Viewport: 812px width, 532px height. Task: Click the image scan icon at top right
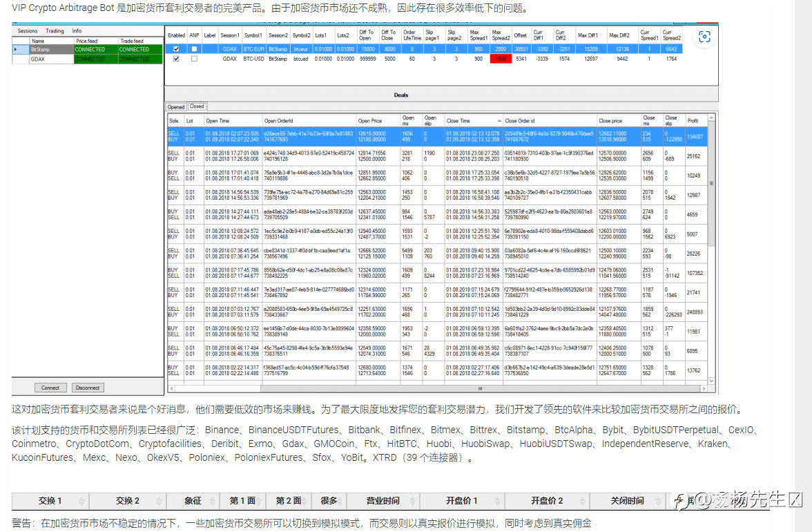pos(704,37)
